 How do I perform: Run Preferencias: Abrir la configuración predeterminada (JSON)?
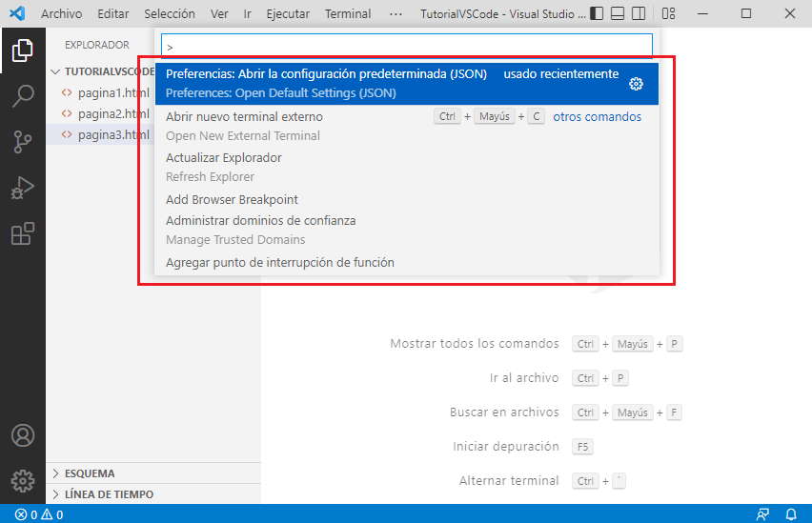(407, 84)
